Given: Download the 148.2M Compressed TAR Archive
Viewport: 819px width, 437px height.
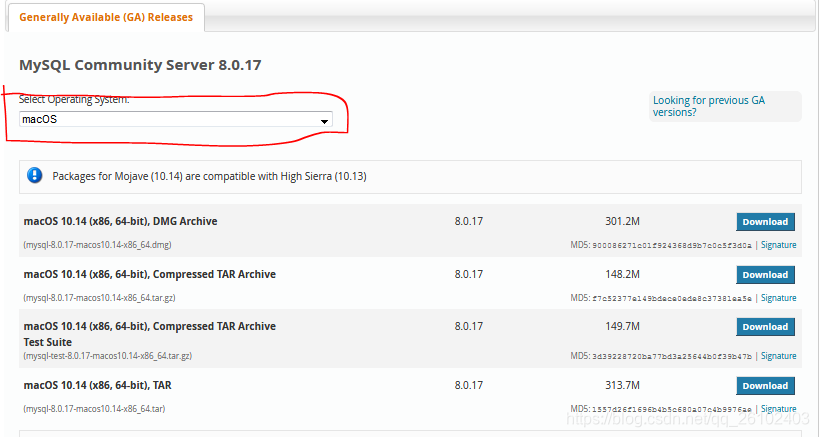Looking at the screenshot, I should pyautogui.click(x=765, y=275).
